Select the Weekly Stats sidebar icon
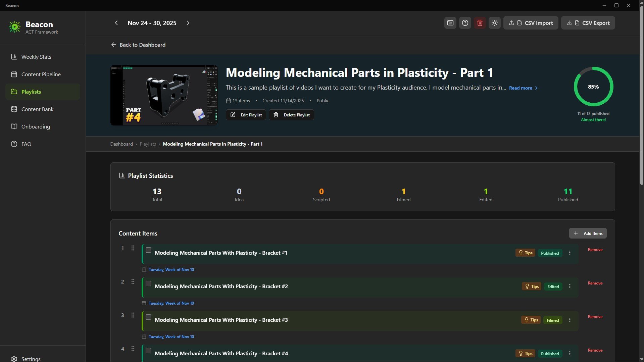 tap(14, 57)
